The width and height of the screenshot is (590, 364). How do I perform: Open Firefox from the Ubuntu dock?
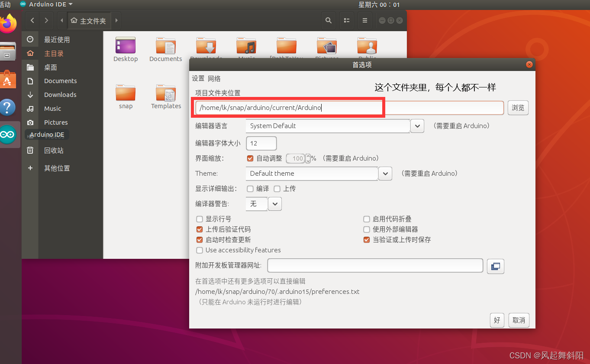(x=8, y=23)
